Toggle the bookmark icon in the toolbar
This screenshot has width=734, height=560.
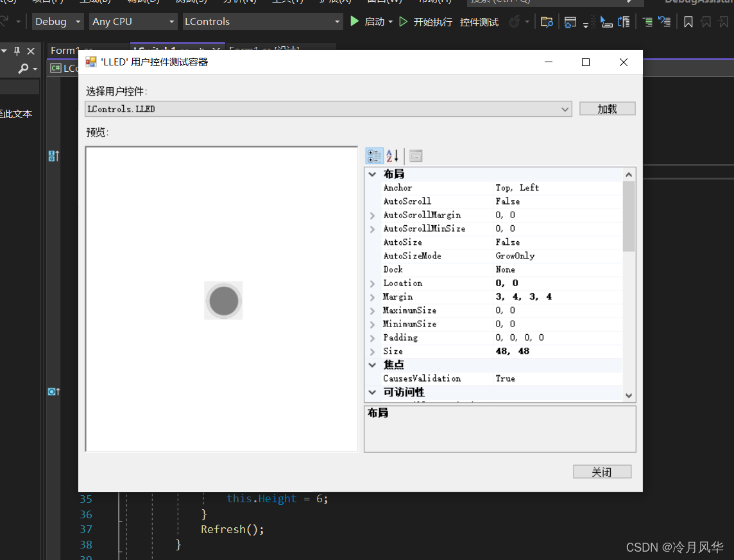tap(688, 22)
